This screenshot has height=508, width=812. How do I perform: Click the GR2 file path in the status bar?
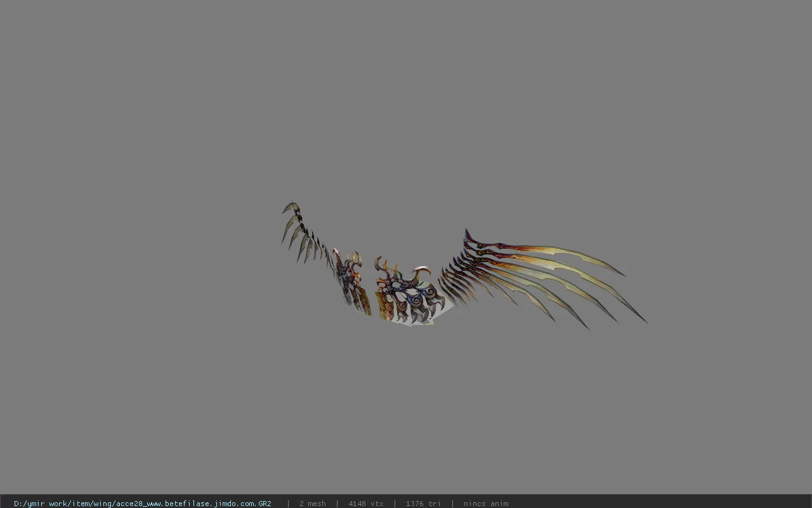pyautogui.click(x=143, y=504)
